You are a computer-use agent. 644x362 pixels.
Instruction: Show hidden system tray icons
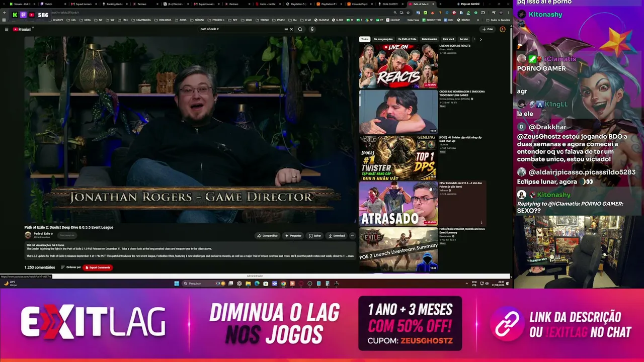tap(466, 284)
